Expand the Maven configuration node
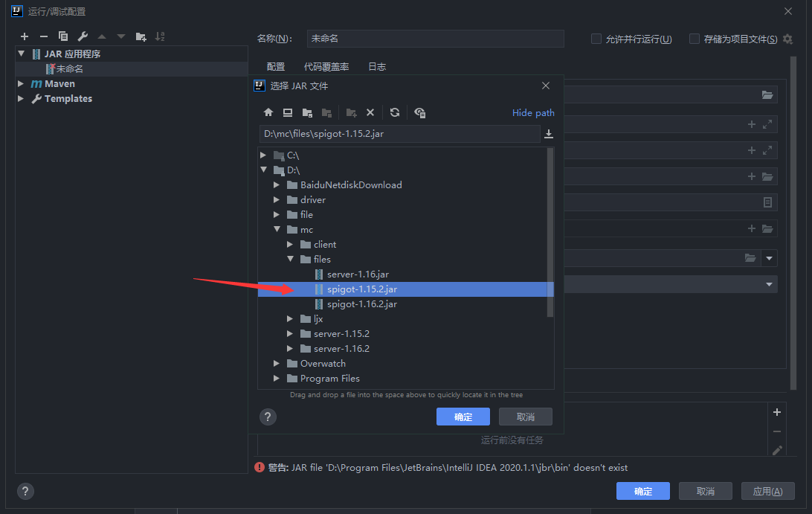This screenshot has width=812, height=514. 21,84
